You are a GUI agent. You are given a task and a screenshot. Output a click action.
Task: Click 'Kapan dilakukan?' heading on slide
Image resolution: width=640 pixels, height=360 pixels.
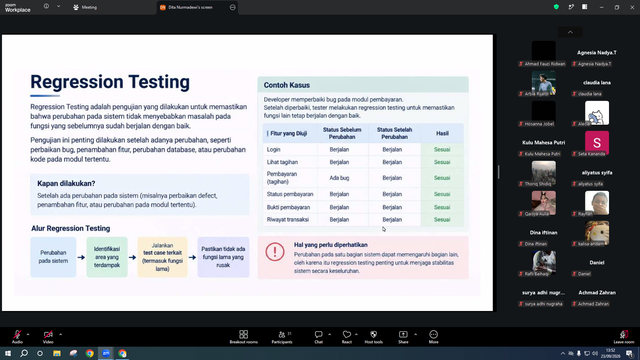[x=66, y=184]
